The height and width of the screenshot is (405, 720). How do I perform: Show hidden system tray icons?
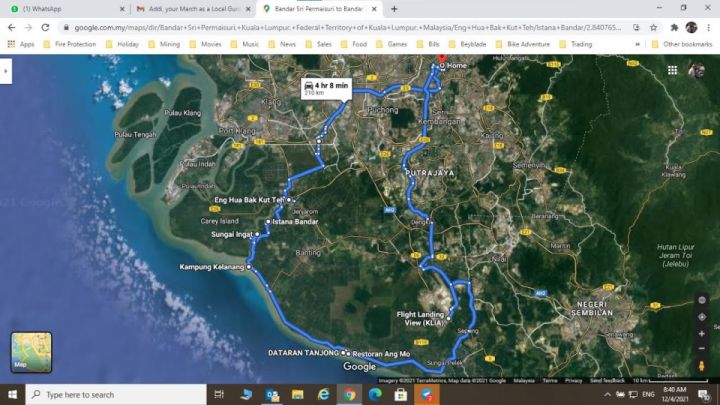pos(607,394)
